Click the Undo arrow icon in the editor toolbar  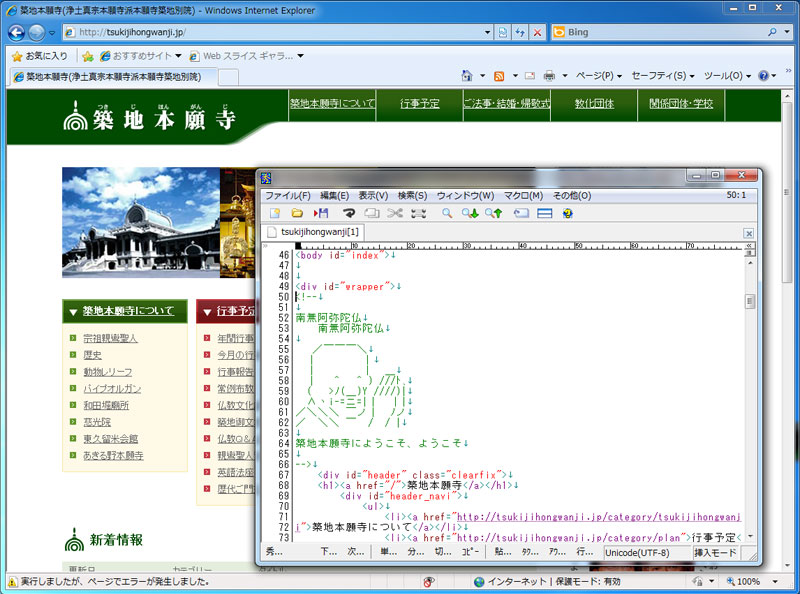pyautogui.click(x=349, y=213)
